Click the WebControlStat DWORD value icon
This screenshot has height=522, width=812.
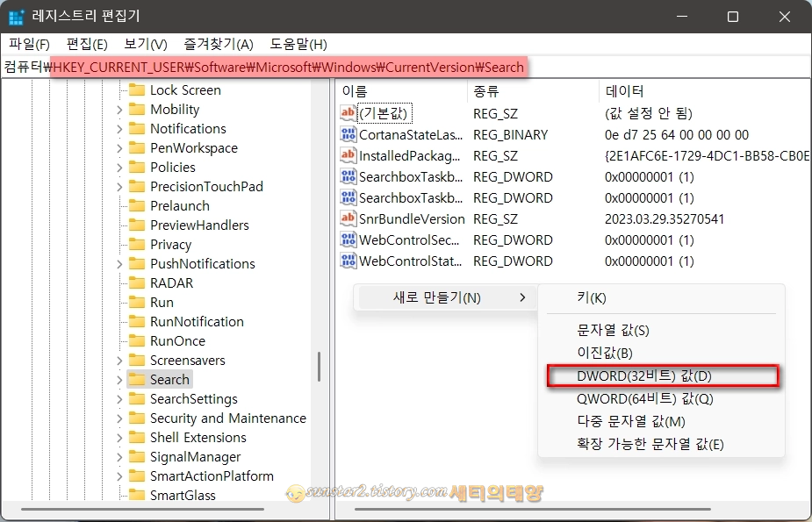point(346,261)
